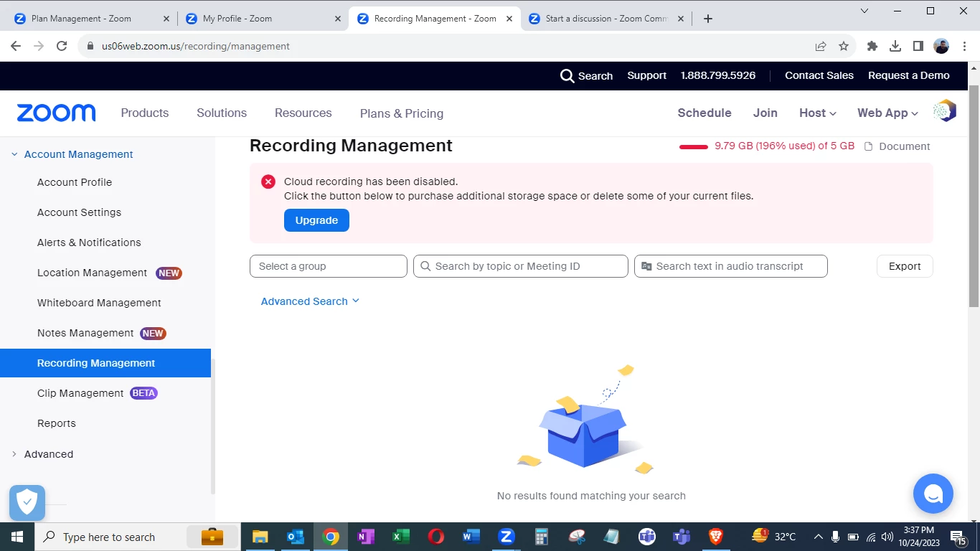Open the Host dropdown menu
Viewport: 980px width, 551px height.
click(818, 113)
